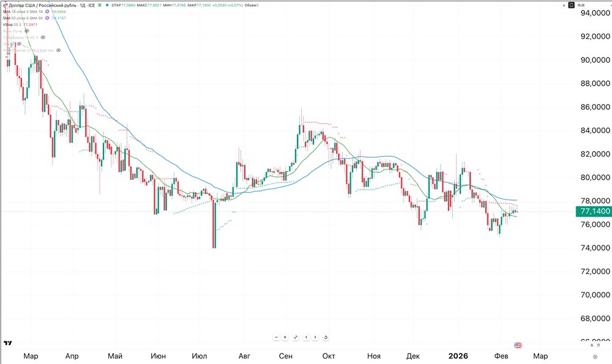The image size is (612, 364).
Task: Click the 68,0000 label on the price scale
Action: [x=595, y=318]
